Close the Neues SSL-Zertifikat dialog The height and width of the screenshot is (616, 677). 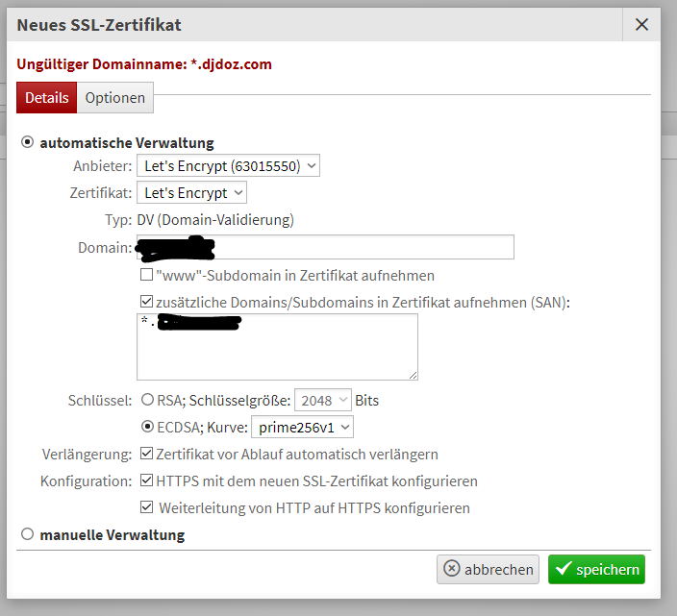click(641, 25)
